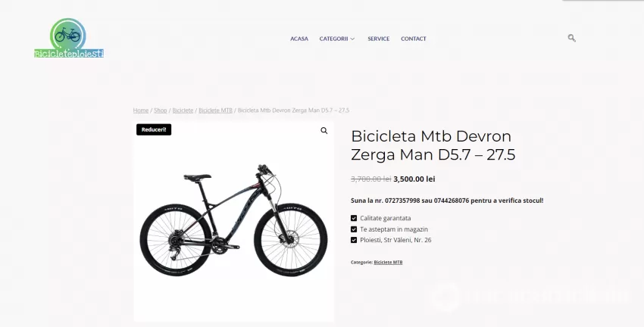644x327 pixels.
Task: Click the 3,500.00 lei sale price
Action: pyautogui.click(x=414, y=179)
